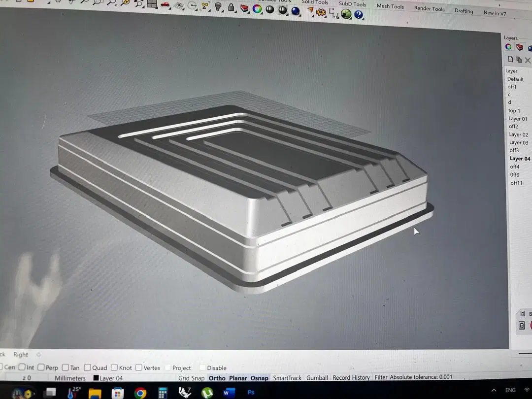This screenshot has width=532, height=399.
Task: Show hidden system tray icons chevron
Action: click(494, 390)
